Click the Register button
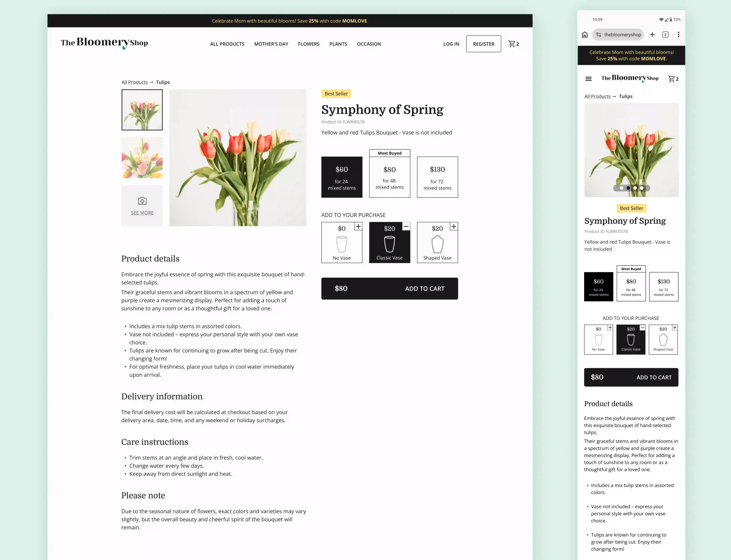Viewport: 731px width, 560px height. pyautogui.click(x=483, y=44)
